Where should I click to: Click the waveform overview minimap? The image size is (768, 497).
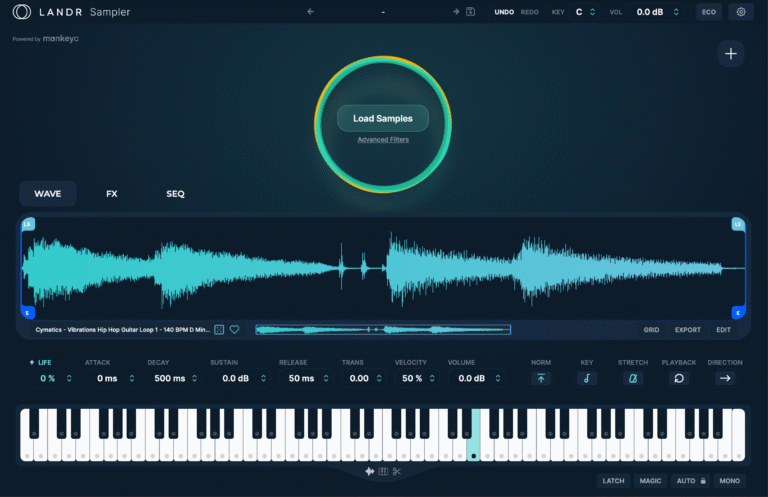(383, 330)
